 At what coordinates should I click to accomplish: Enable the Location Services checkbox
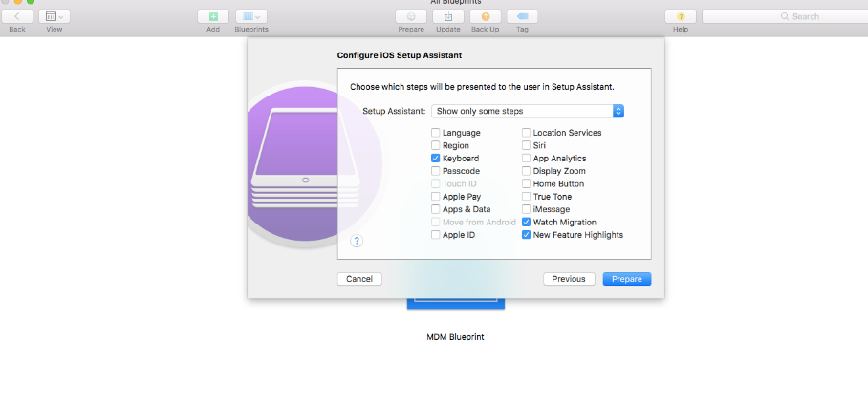(527, 133)
